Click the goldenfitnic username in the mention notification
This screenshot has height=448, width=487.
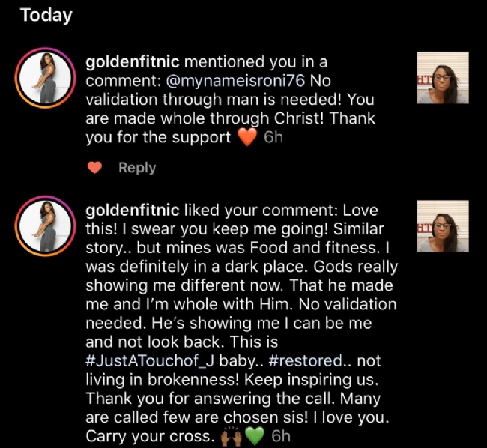click(x=133, y=60)
